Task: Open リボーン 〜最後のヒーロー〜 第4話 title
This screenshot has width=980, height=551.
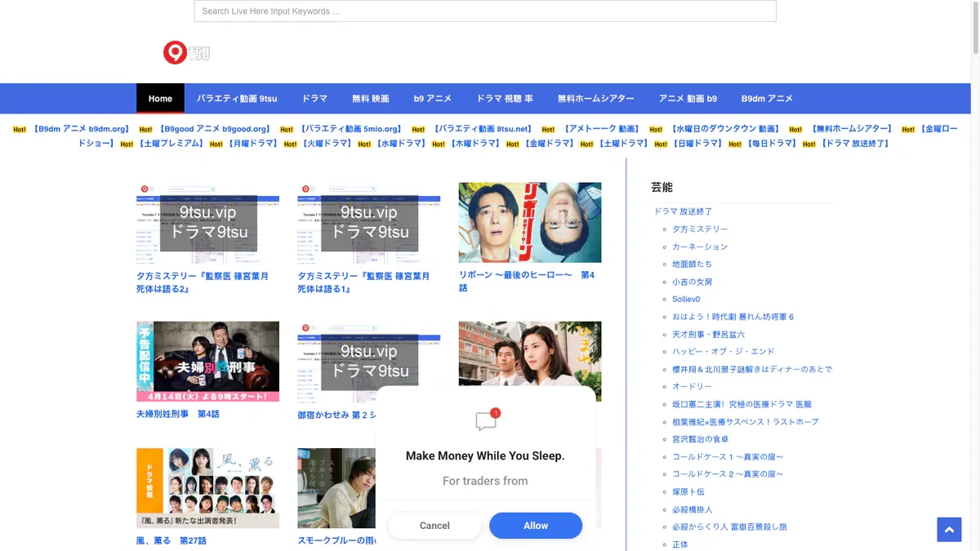Action: click(x=527, y=282)
